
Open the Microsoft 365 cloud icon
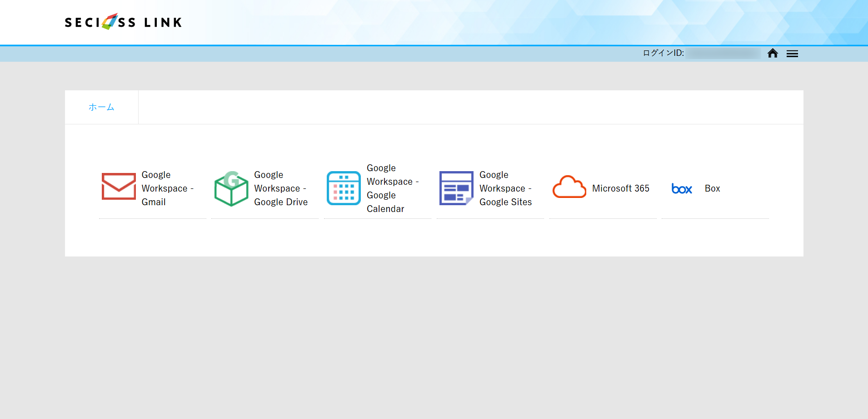point(569,187)
